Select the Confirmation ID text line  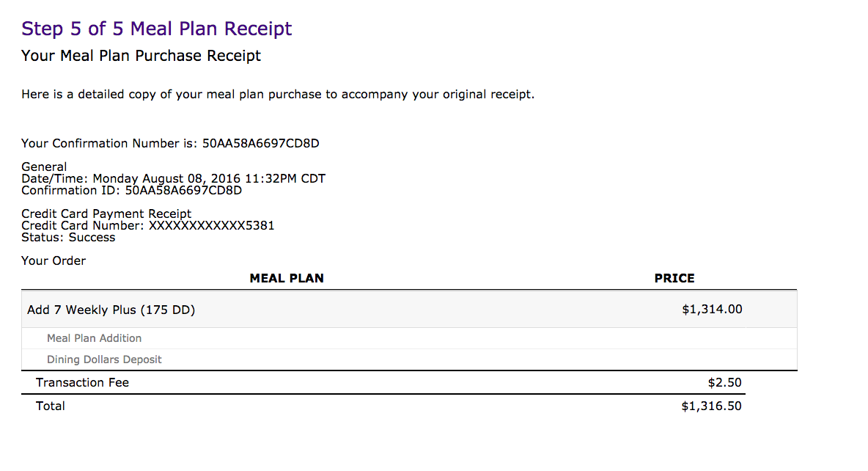click(131, 191)
